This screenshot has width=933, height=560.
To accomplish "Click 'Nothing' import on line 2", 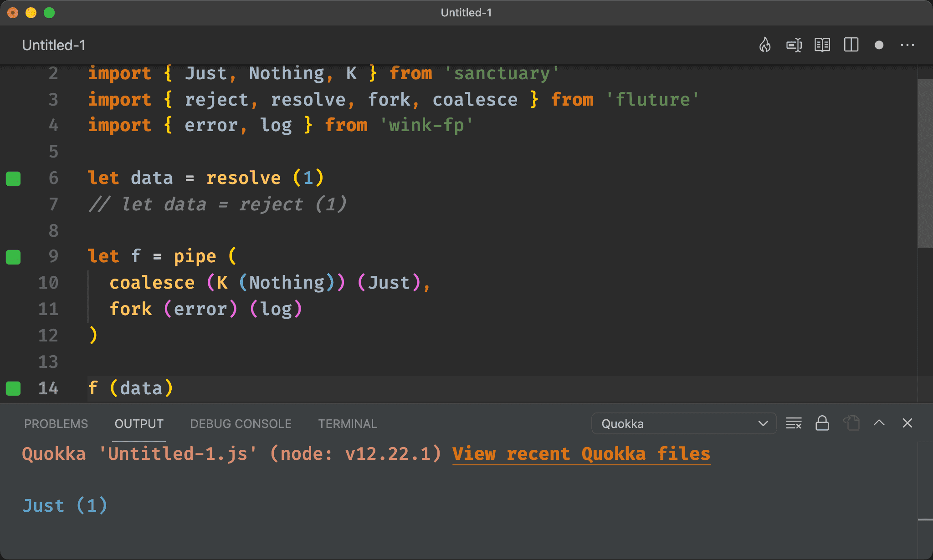I will click(287, 73).
